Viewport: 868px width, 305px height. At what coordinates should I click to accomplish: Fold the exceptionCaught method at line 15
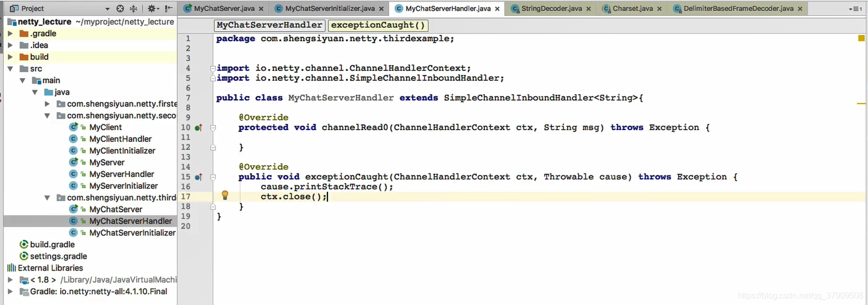(x=213, y=177)
